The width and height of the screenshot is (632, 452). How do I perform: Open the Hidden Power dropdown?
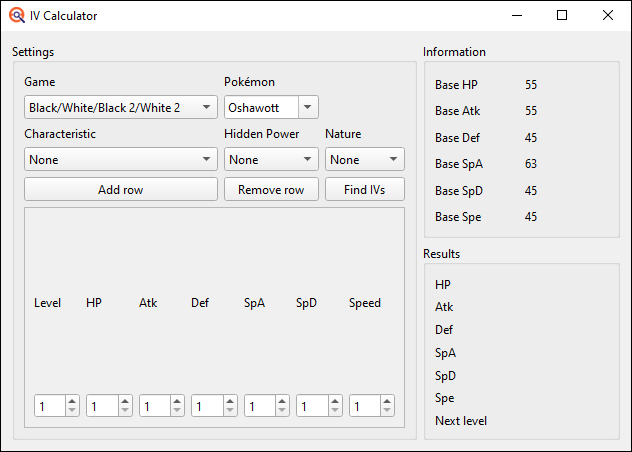click(271, 159)
